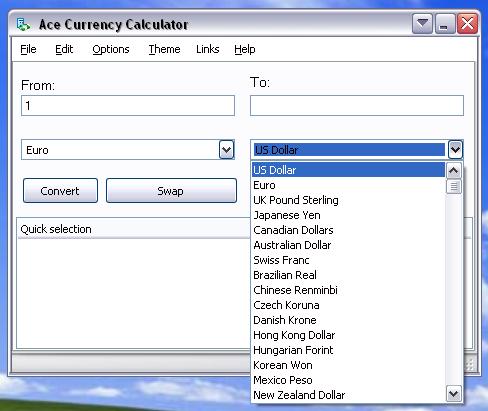Click the window resize grip in status bar
The width and height of the screenshot is (488, 411).
pos(470,365)
